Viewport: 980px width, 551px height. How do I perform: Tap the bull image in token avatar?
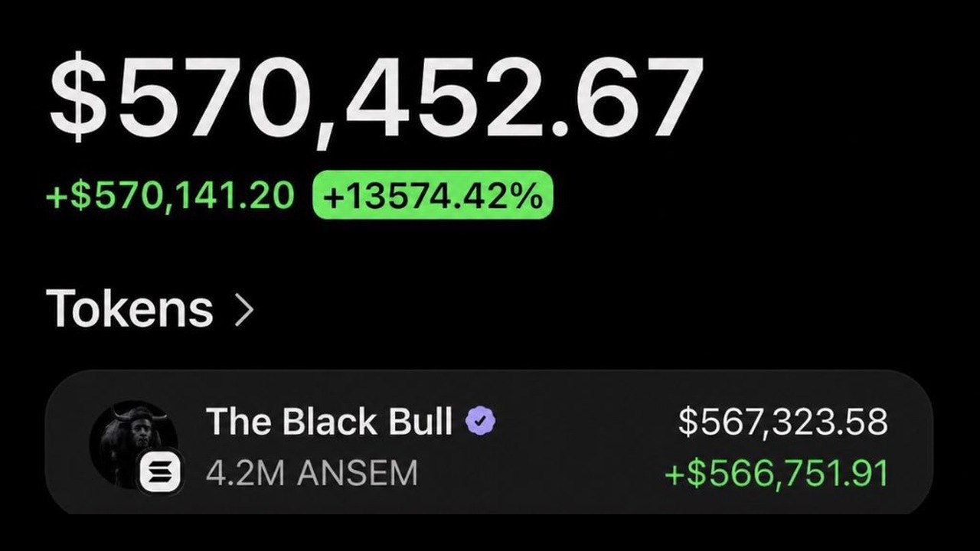click(x=133, y=442)
